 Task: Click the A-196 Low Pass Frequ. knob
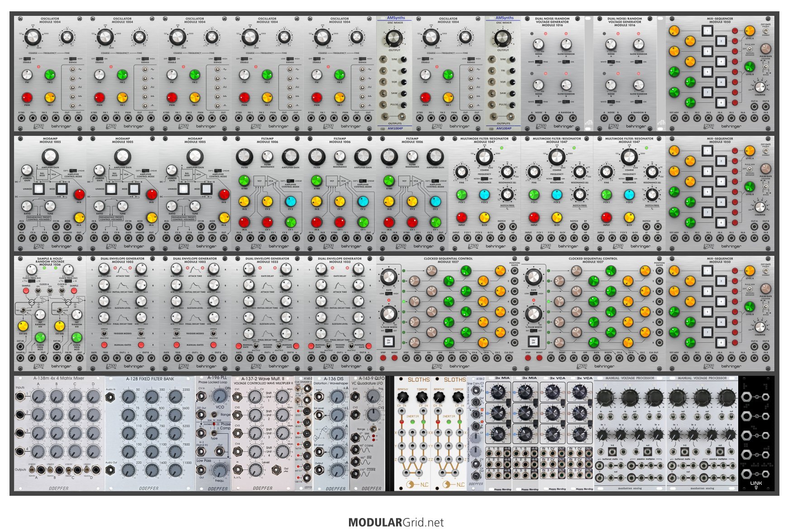(220, 470)
